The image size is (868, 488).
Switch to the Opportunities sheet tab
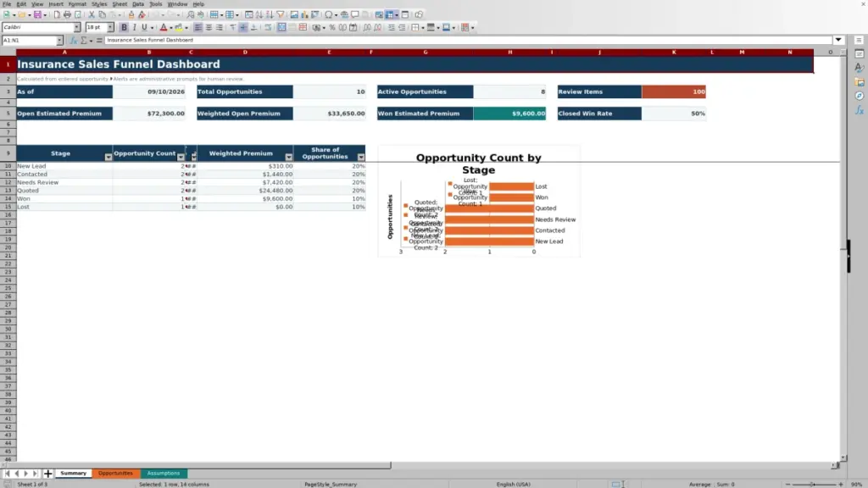(115, 473)
